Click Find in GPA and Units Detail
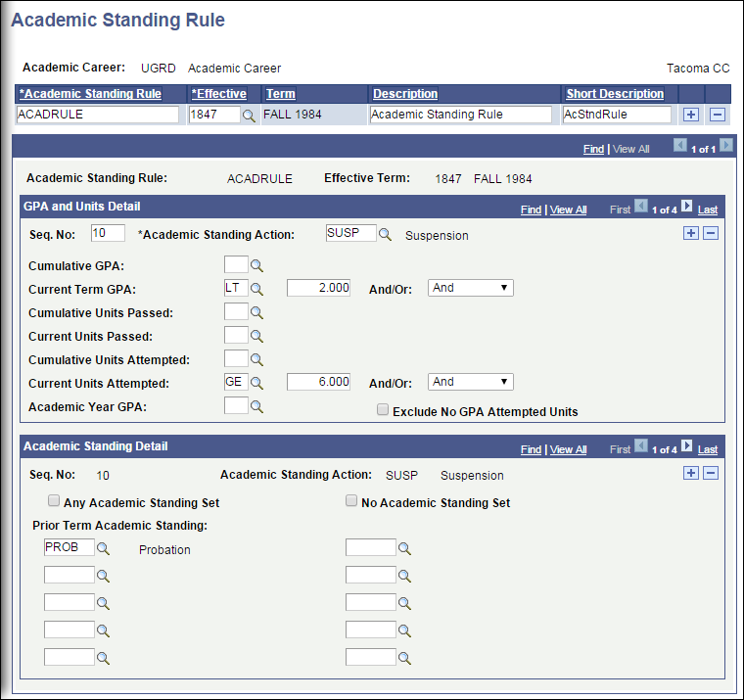Viewport: 744px width, 700px height. (x=531, y=210)
